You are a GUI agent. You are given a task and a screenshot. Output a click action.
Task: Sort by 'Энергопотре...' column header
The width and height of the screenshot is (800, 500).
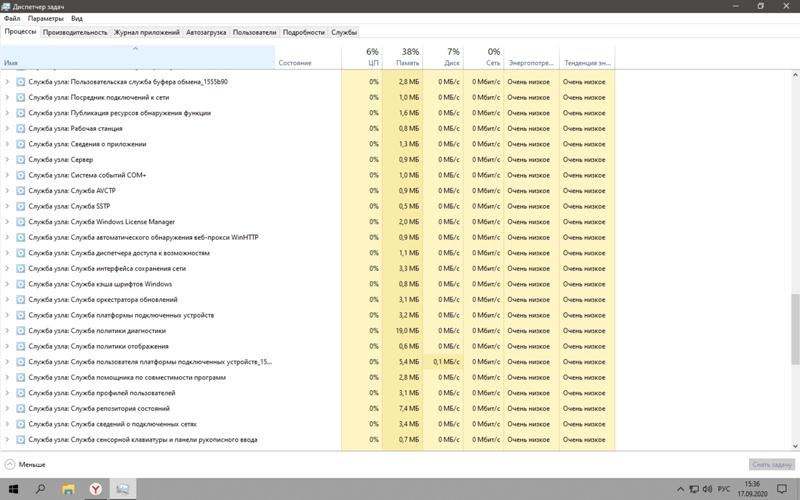pyautogui.click(x=532, y=57)
